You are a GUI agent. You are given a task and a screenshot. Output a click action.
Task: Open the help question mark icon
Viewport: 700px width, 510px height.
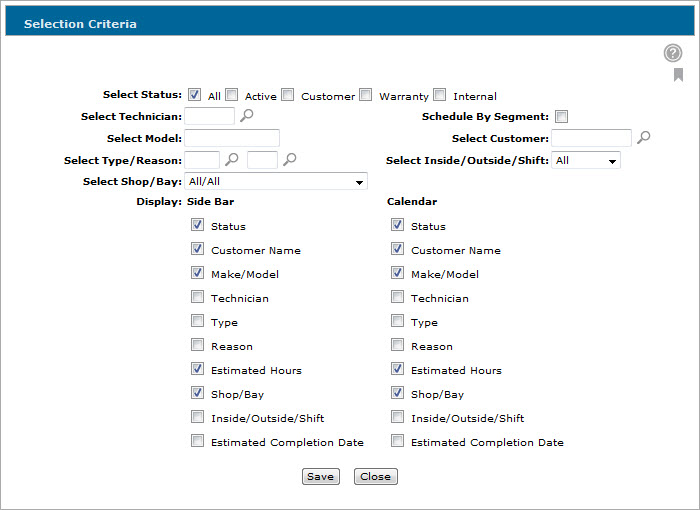tap(672, 53)
